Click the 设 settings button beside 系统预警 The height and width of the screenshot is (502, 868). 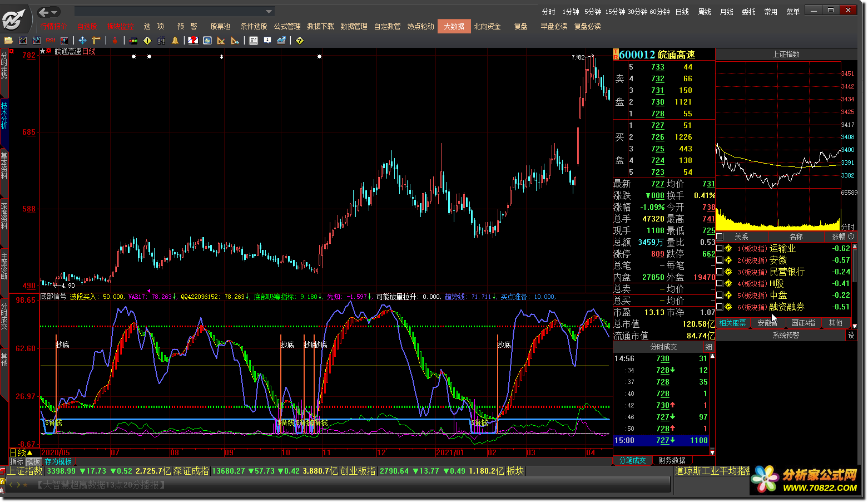point(851,335)
